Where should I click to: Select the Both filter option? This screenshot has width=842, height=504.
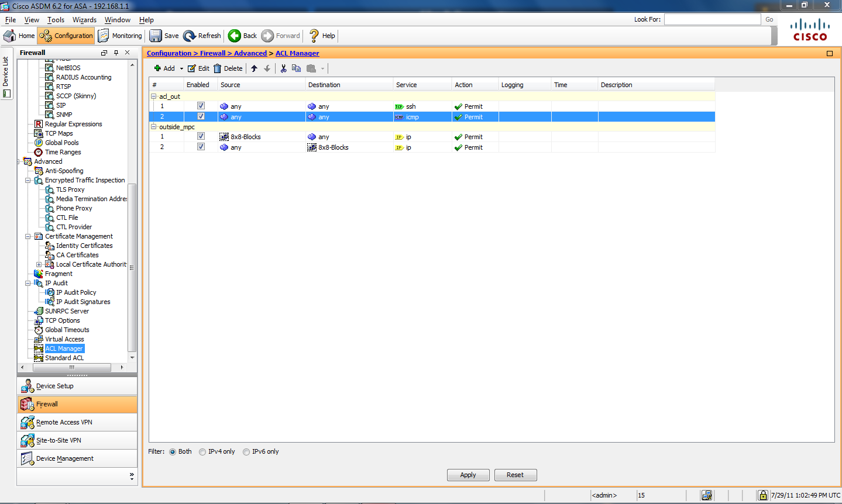[173, 452]
